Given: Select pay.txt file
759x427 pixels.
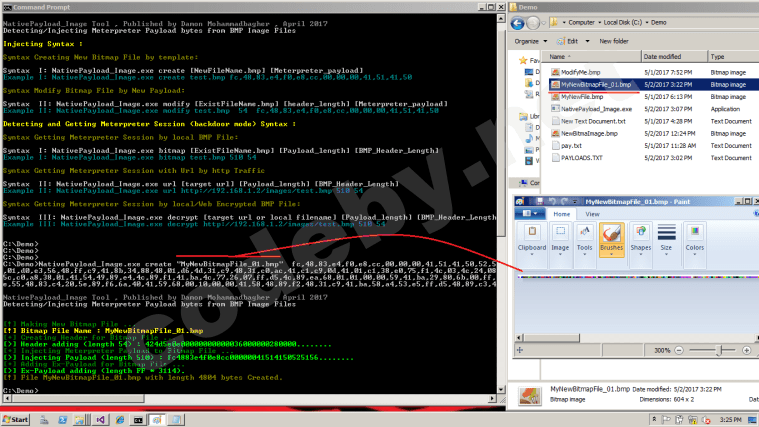Looking at the screenshot, I should click(571, 145).
